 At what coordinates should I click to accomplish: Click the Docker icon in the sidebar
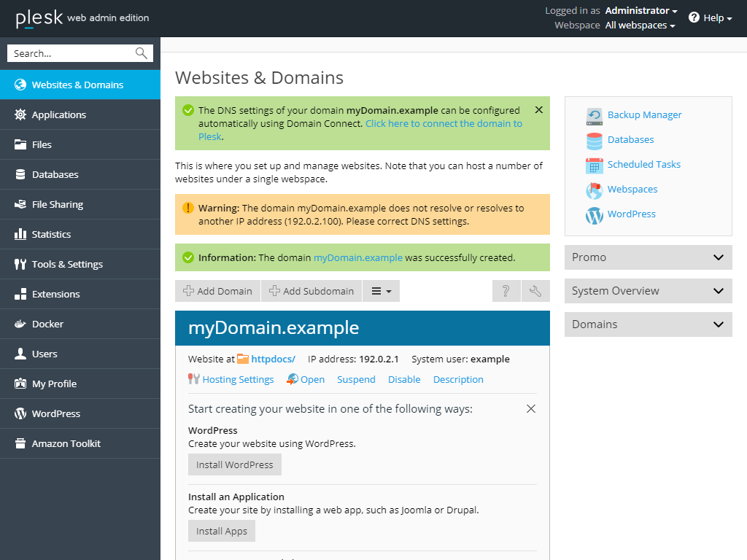(22, 323)
